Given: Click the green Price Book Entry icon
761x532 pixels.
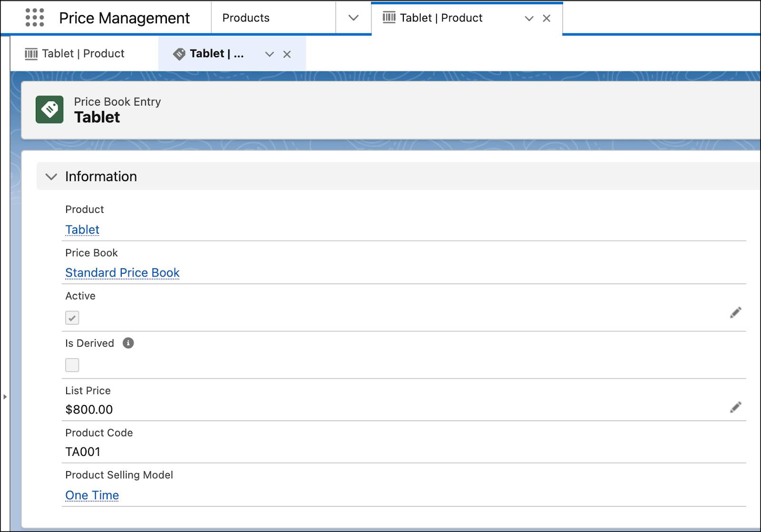Looking at the screenshot, I should click(49, 109).
